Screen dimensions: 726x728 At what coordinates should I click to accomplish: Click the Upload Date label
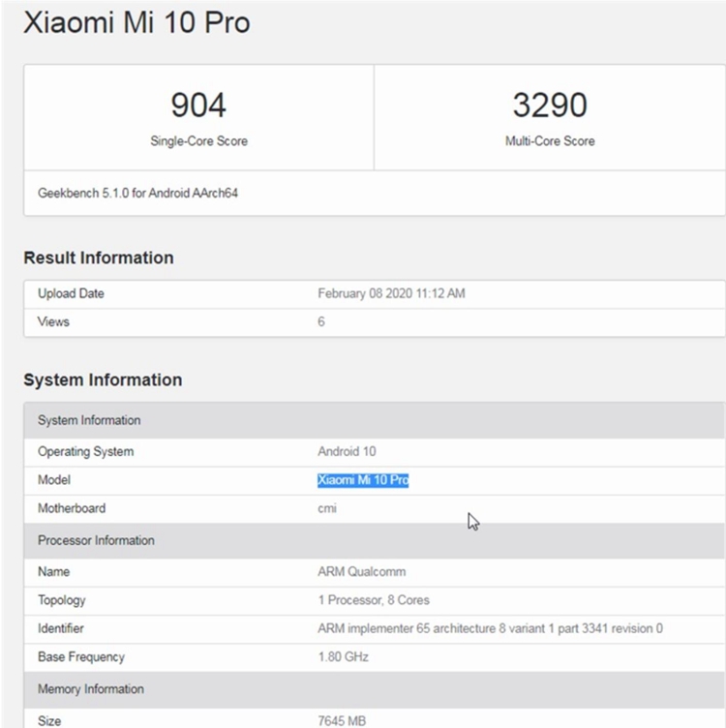pyautogui.click(x=71, y=293)
